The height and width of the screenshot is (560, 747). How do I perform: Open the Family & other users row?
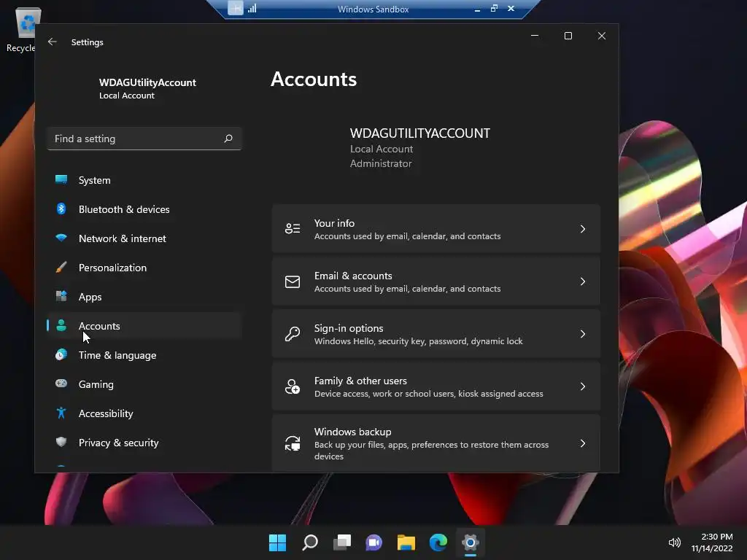436,386
